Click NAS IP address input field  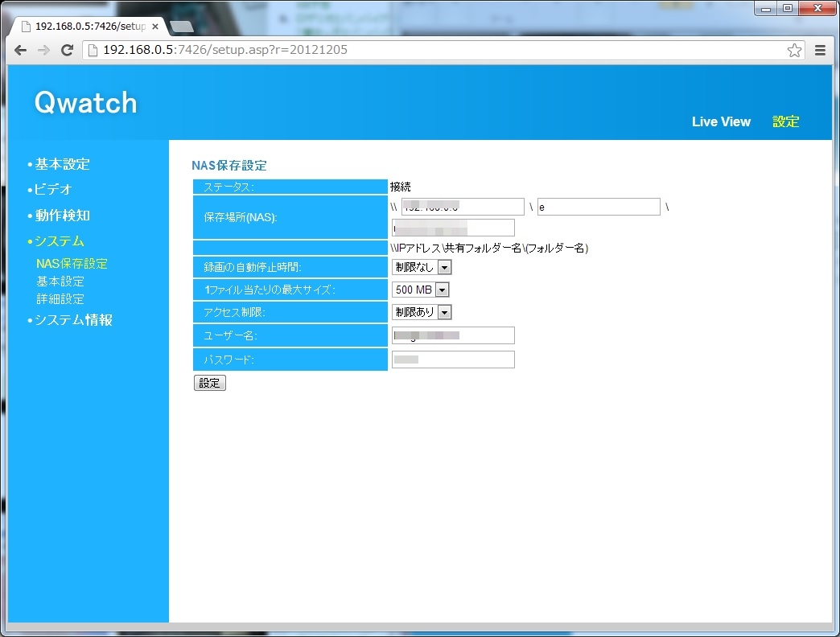[x=463, y=207]
